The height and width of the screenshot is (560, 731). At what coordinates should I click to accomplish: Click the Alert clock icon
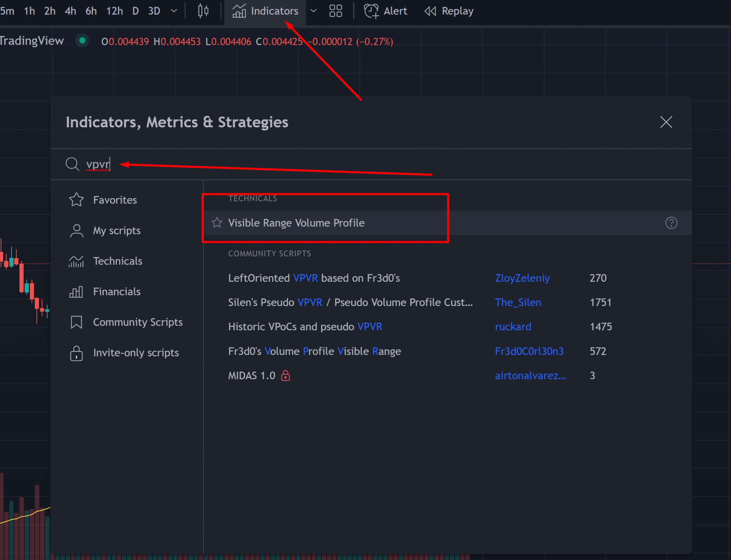(x=371, y=11)
